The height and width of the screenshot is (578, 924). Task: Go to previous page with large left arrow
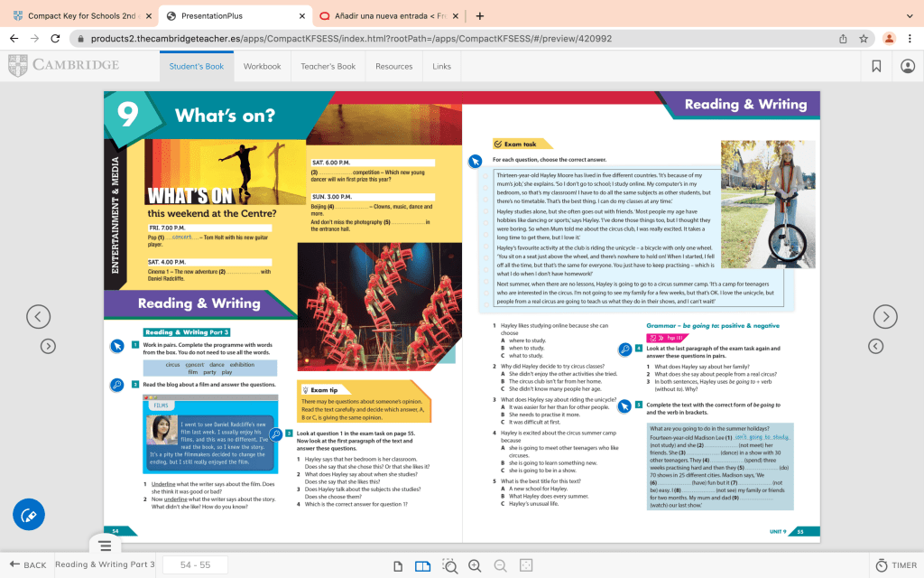[x=38, y=316]
